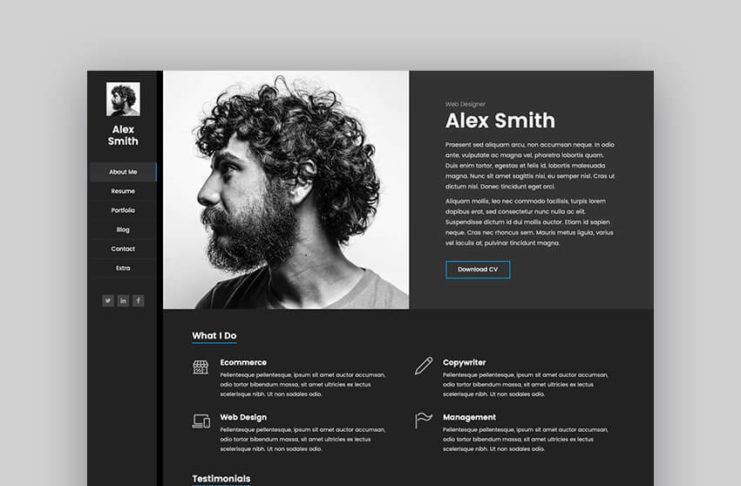Select the About Me menu item
Screen dimensions: 741x486
(x=123, y=172)
